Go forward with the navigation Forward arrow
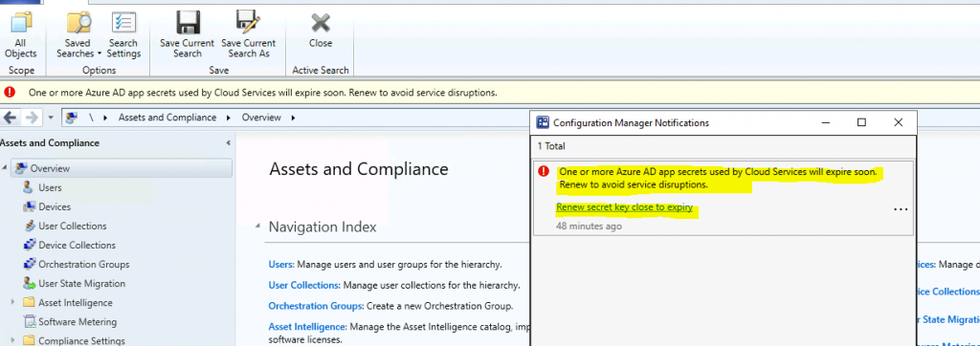980x346 pixels. click(32, 118)
